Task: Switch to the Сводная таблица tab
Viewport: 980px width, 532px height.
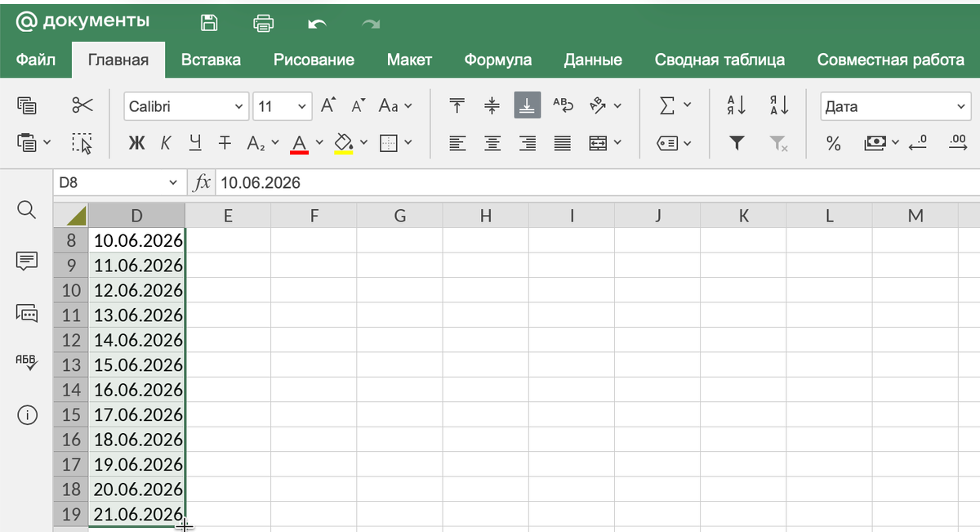Action: pos(719,60)
